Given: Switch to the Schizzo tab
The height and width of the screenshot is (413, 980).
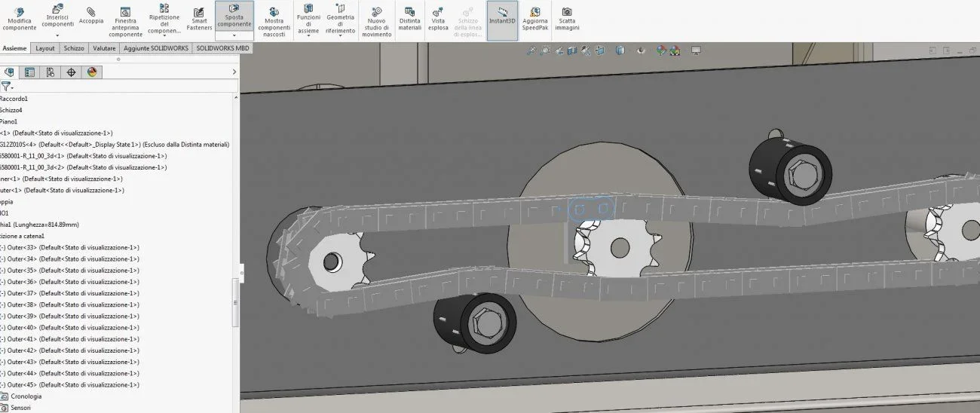Looking at the screenshot, I should (x=74, y=48).
